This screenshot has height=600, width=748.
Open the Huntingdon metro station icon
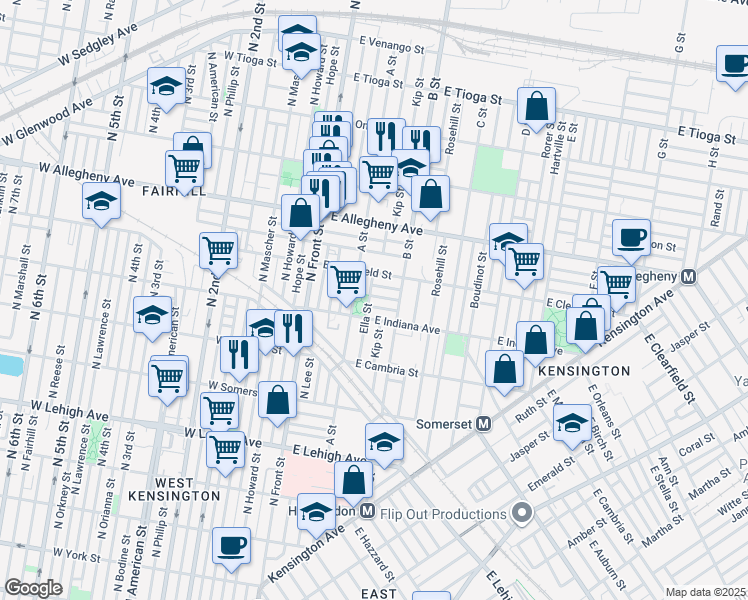click(367, 511)
